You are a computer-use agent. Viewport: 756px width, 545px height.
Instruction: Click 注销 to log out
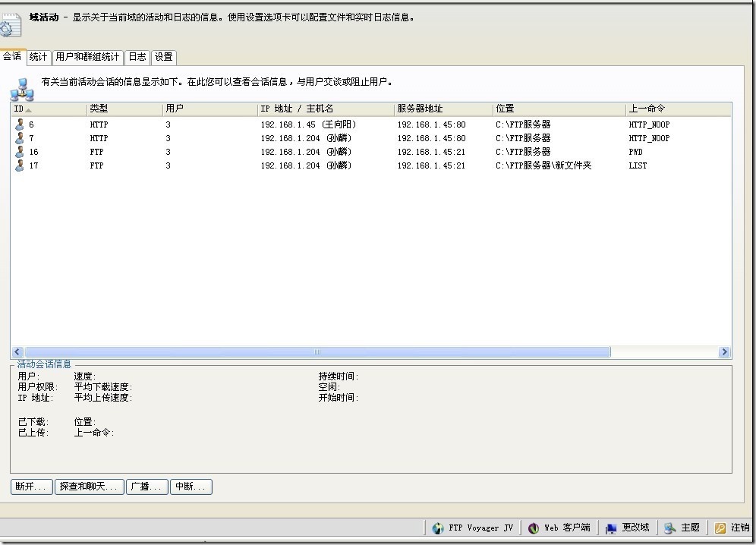732,528
